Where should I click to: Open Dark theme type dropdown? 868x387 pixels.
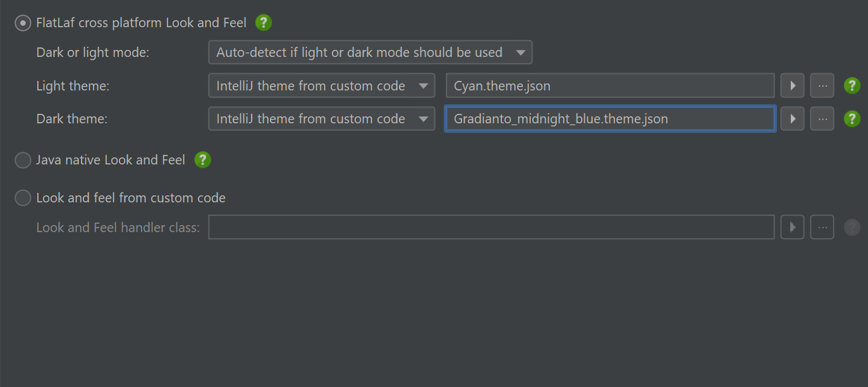(322, 118)
